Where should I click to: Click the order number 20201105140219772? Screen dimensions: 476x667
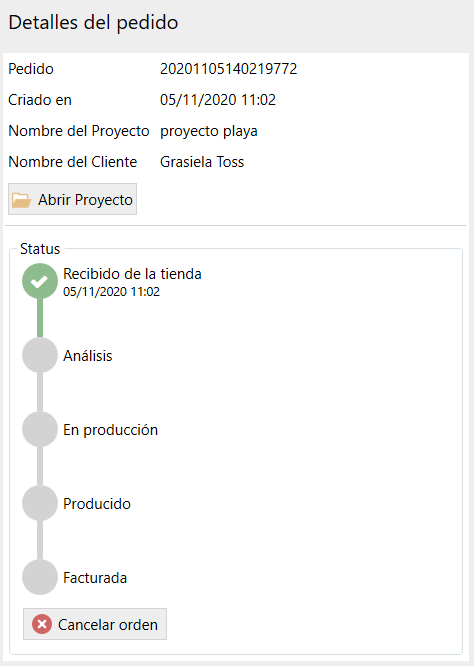[x=228, y=69]
